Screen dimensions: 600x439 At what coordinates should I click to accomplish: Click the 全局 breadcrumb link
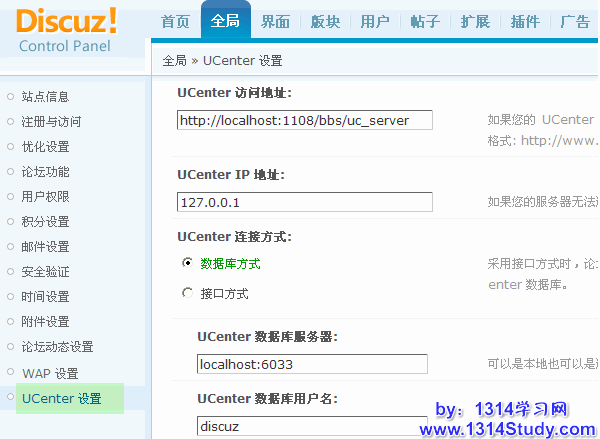point(175,61)
